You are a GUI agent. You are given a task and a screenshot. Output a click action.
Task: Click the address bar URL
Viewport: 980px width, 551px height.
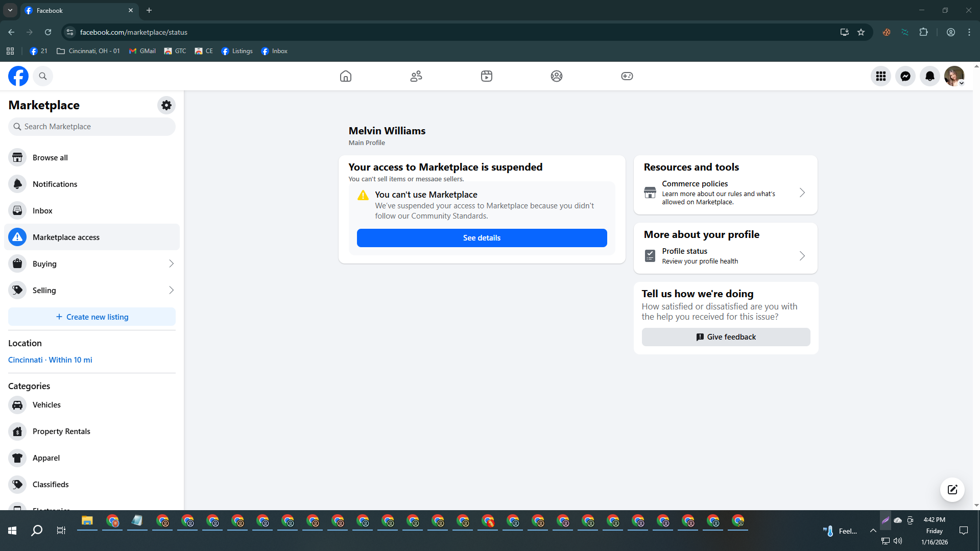click(133, 32)
